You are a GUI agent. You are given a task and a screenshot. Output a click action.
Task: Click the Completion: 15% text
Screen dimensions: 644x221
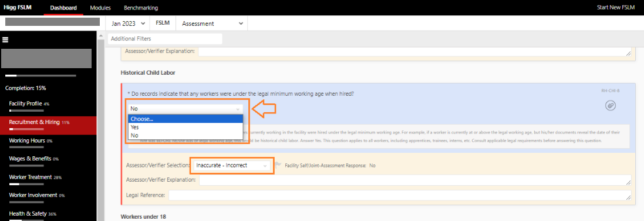(25, 88)
